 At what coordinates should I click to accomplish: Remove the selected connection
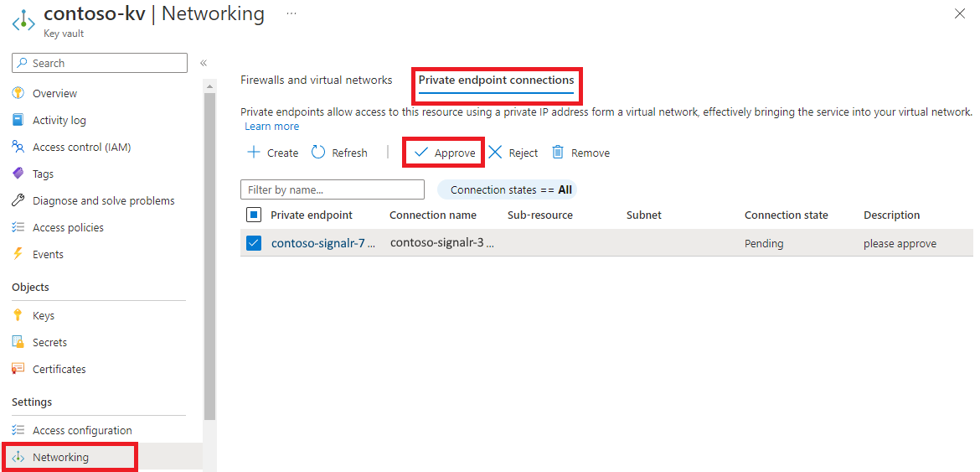click(x=580, y=153)
